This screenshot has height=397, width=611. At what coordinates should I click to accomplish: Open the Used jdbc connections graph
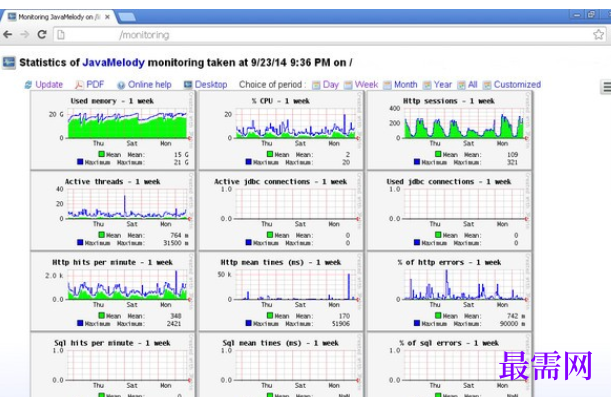point(449,211)
